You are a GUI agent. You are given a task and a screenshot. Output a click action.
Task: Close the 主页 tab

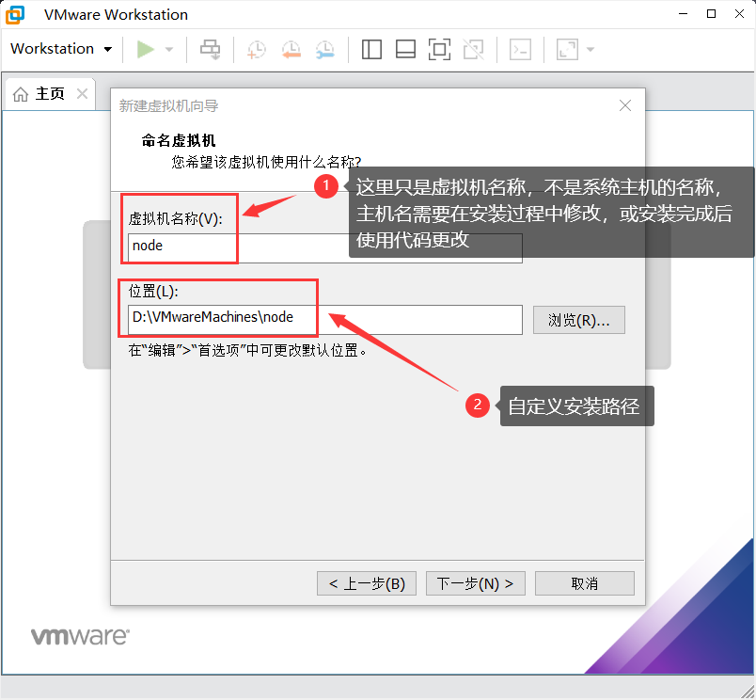[81, 93]
